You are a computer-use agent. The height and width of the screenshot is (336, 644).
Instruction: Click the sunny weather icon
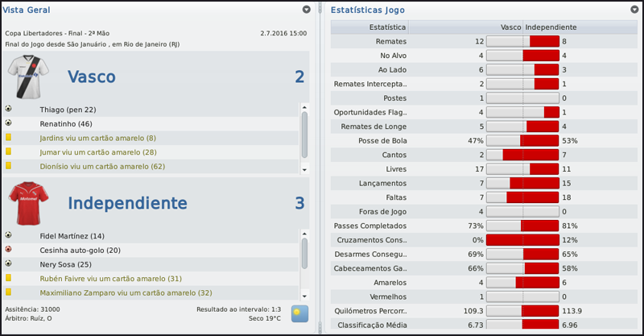click(299, 313)
